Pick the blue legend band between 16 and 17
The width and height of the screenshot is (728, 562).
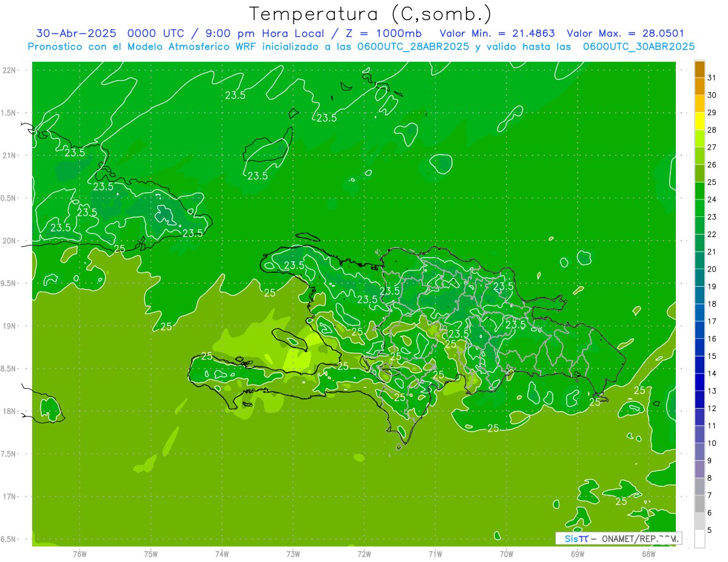click(699, 330)
